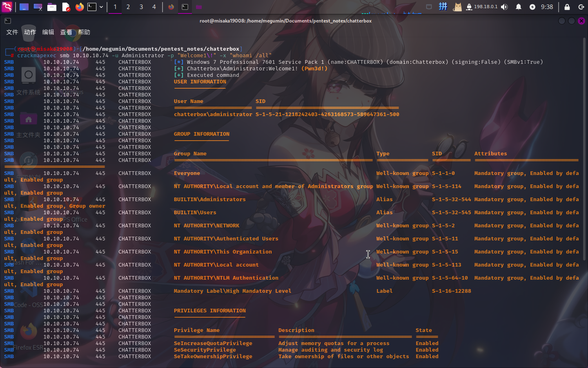Launch Firefox from the panel launcher
The height and width of the screenshot is (368, 588).
[x=80, y=7]
